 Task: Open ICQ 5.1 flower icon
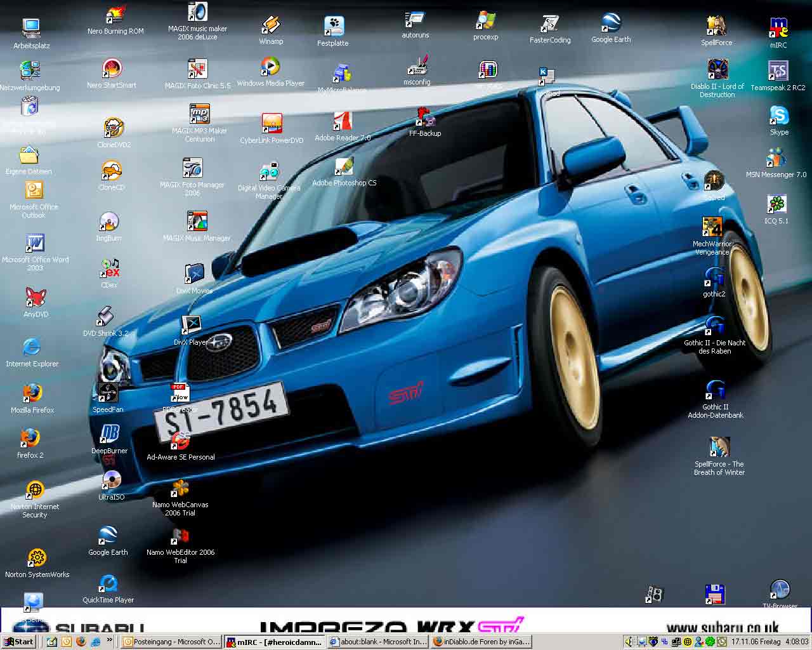(776, 204)
